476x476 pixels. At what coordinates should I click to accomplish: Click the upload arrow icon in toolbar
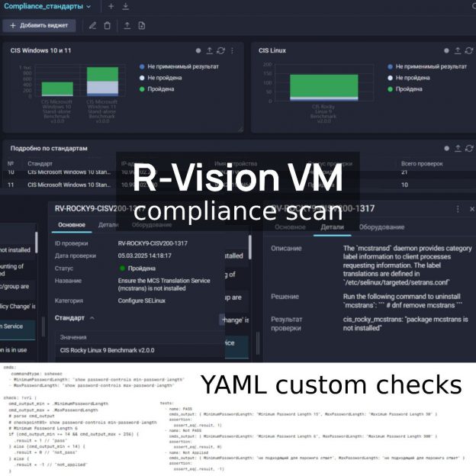tap(127, 25)
